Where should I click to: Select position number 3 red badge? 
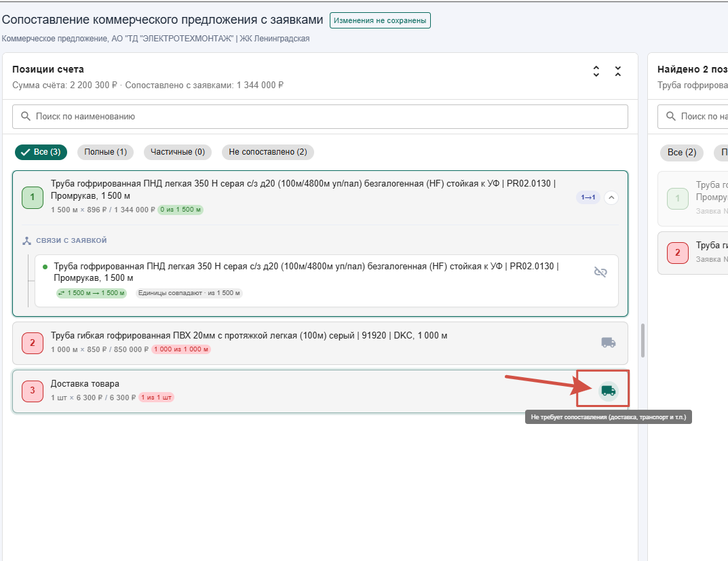click(x=33, y=391)
